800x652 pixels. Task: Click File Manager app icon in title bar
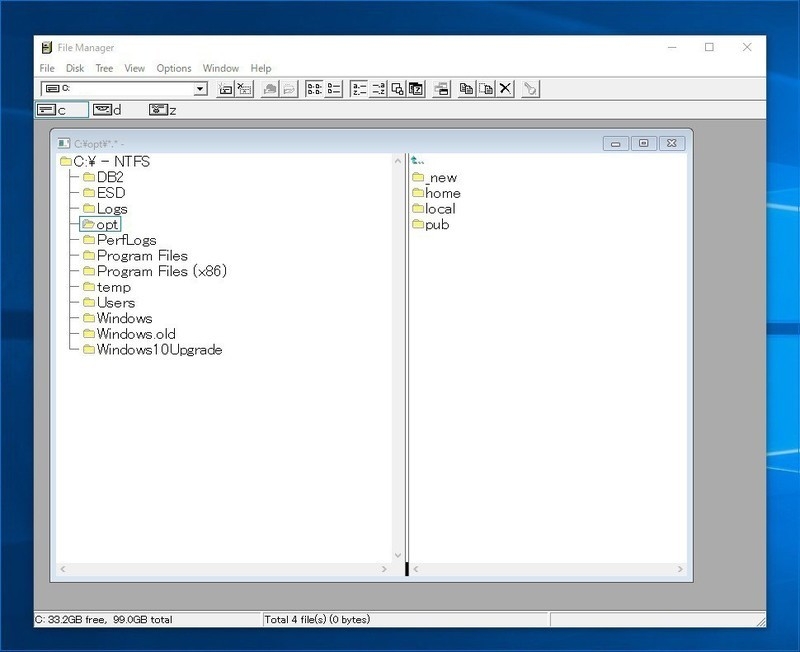click(47, 47)
